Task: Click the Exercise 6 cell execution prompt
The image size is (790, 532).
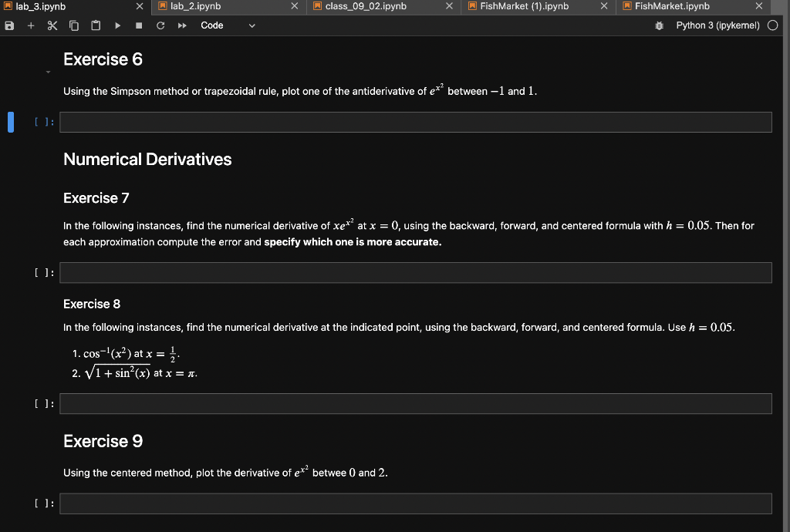Action: tap(44, 122)
